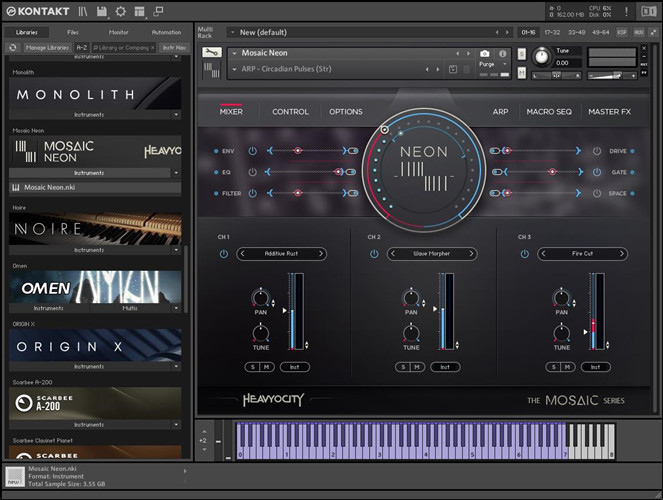Viewport: 663px width, 500px height.
Task: Switch to the CONTROL tab
Action: click(x=290, y=112)
